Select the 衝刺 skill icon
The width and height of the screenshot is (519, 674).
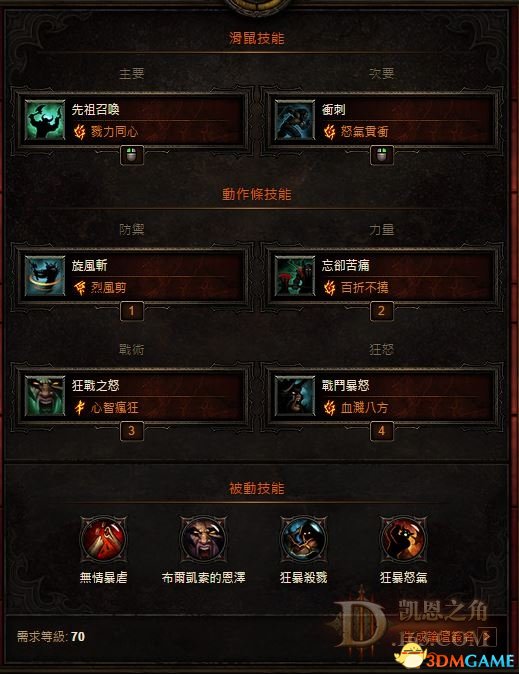[x=295, y=120]
